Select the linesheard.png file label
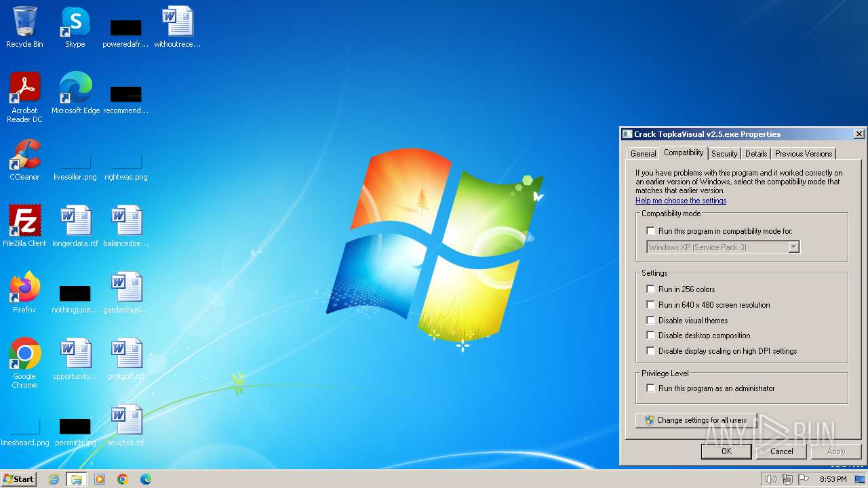Viewport: 868px width, 488px height. click(25, 443)
